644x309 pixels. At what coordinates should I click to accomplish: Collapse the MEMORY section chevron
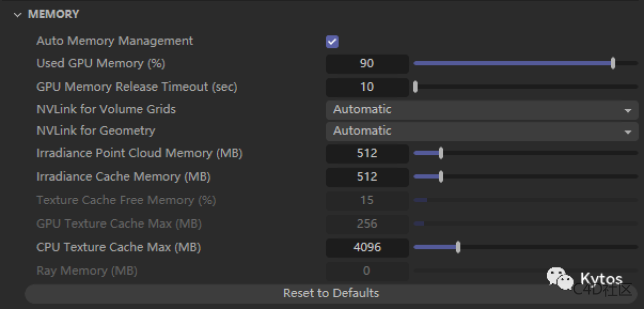(18, 15)
